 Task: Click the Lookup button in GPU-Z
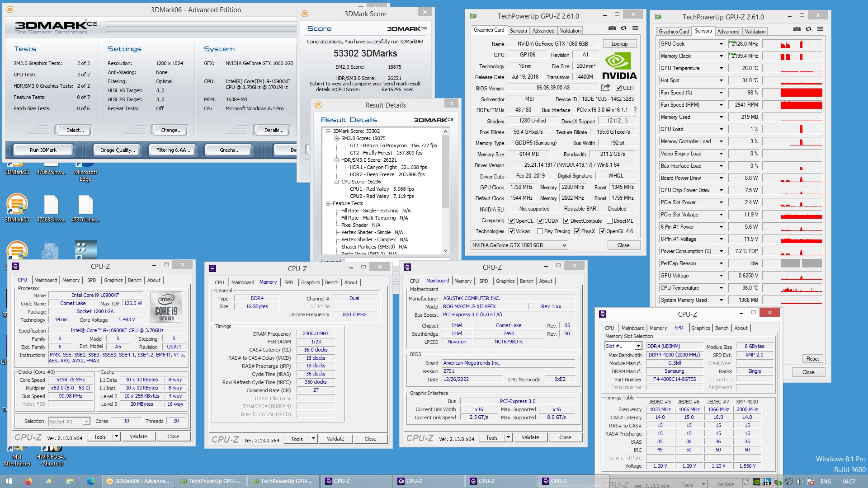[x=619, y=44]
